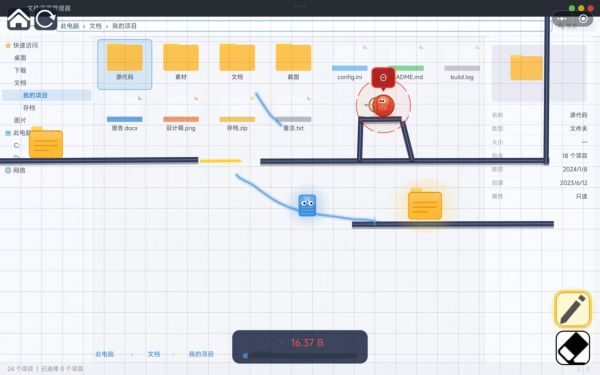Click 此电脑 in the top address bar
The width and height of the screenshot is (600, 375).
[x=70, y=26]
